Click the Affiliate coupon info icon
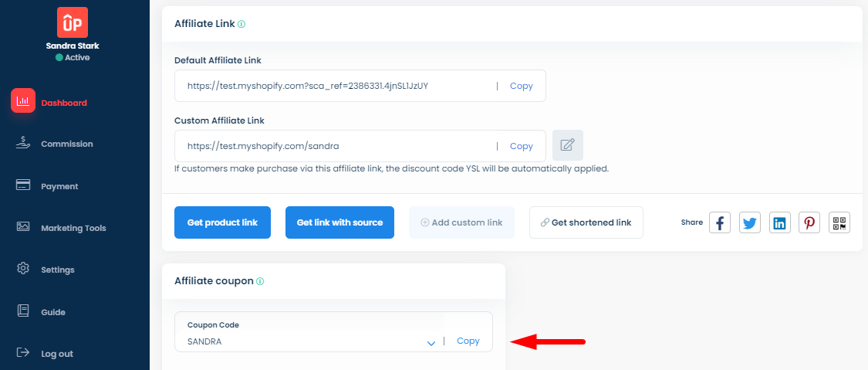 (260, 281)
